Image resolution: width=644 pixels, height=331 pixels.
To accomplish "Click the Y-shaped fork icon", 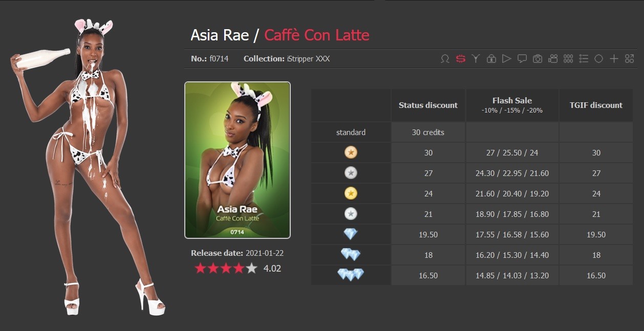I will [x=476, y=59].
